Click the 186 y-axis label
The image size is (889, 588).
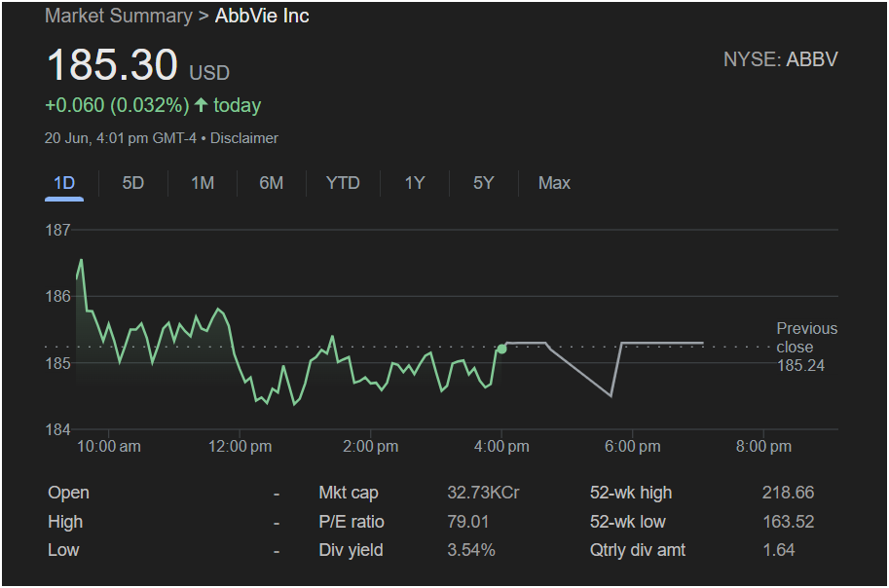pos(57,297)
